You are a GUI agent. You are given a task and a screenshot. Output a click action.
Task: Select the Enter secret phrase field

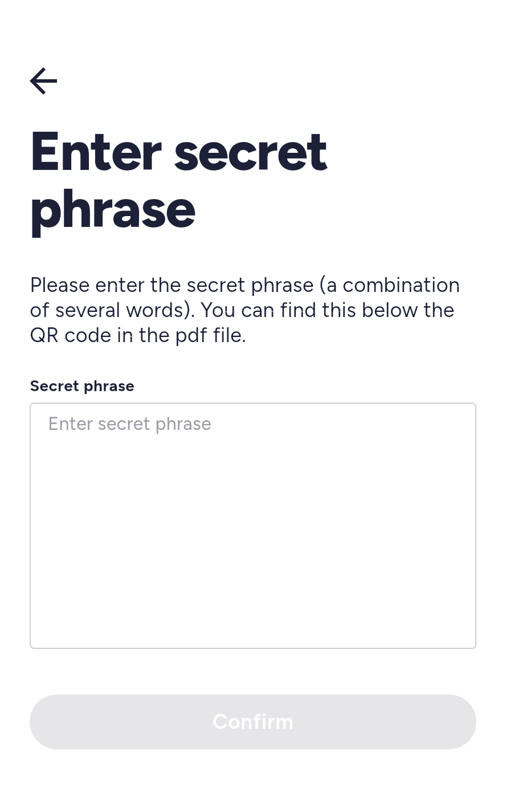tap(253, 525)
